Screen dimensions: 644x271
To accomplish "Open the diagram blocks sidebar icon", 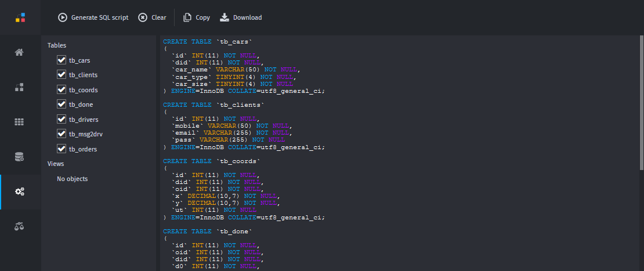I will click(19, 87).
